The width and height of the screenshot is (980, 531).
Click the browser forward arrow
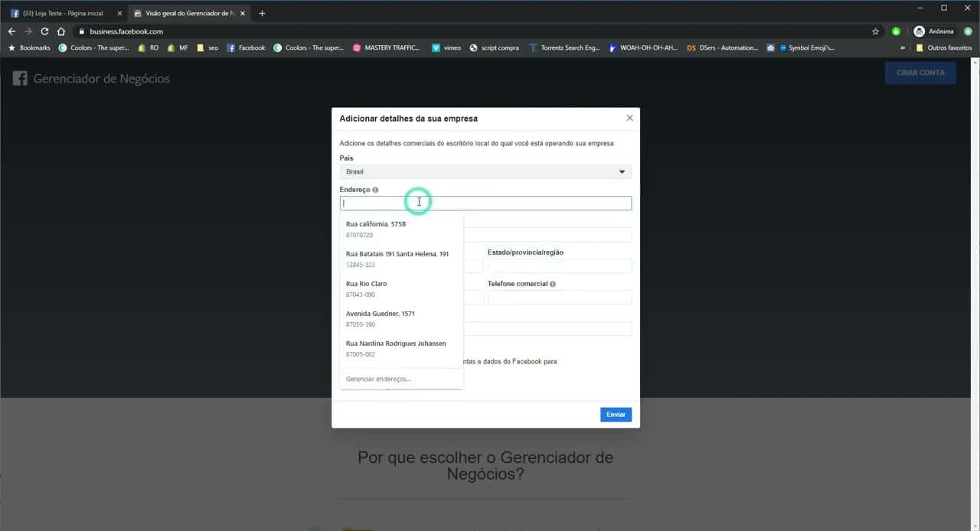(28, 31)
